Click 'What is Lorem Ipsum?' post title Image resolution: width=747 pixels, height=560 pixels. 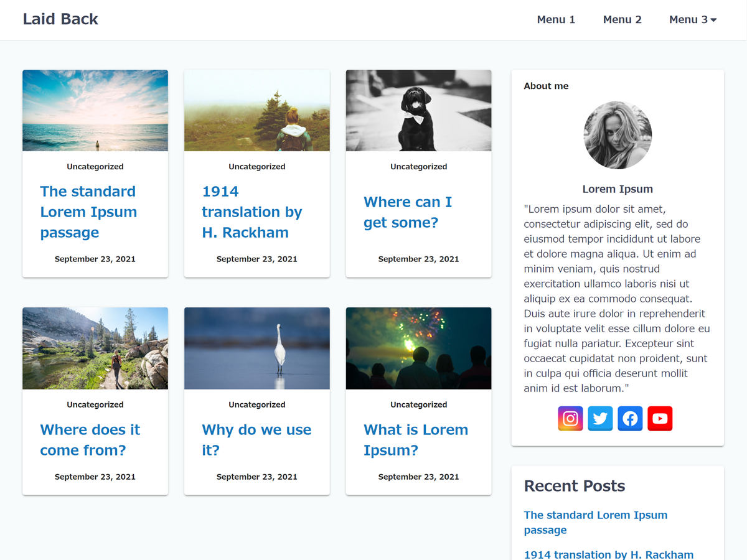click(x=415, y=439)
